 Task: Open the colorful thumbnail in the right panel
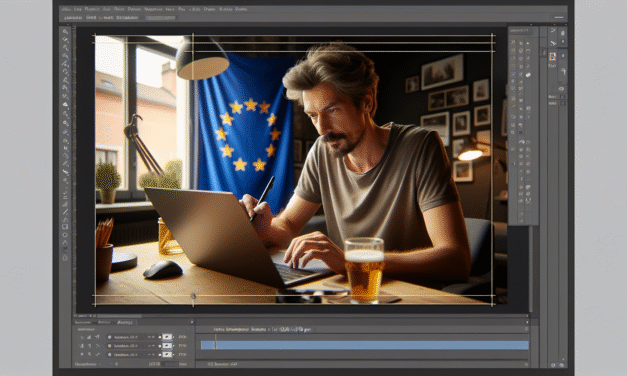(553, 57)
